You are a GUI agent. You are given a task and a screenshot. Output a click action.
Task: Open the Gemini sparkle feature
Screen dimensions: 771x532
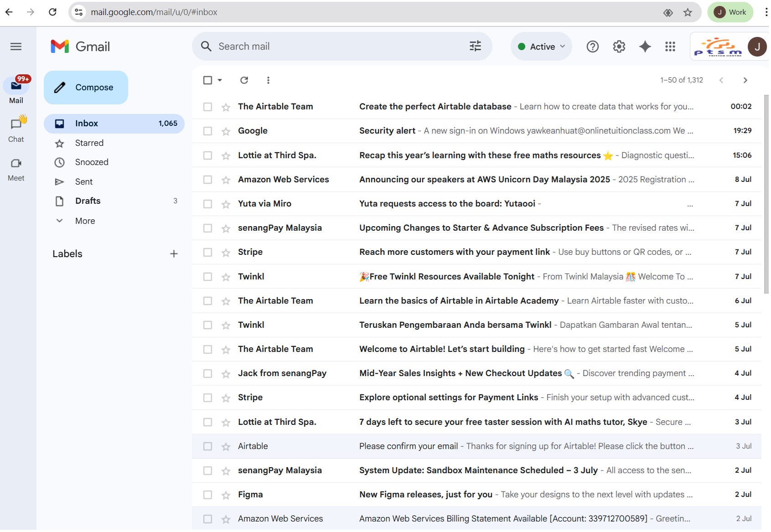click(x=645, y=46)
